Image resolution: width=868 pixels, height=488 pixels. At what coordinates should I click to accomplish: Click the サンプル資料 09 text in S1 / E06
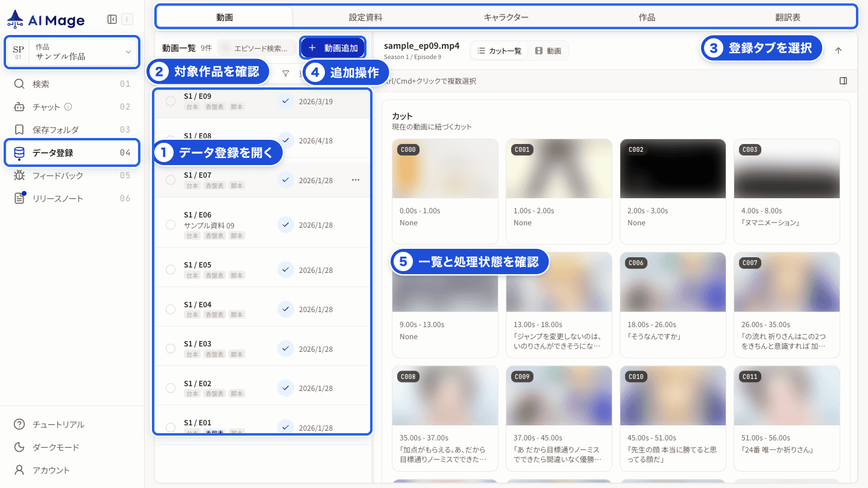pyautogui.click(x=209, y=225)
